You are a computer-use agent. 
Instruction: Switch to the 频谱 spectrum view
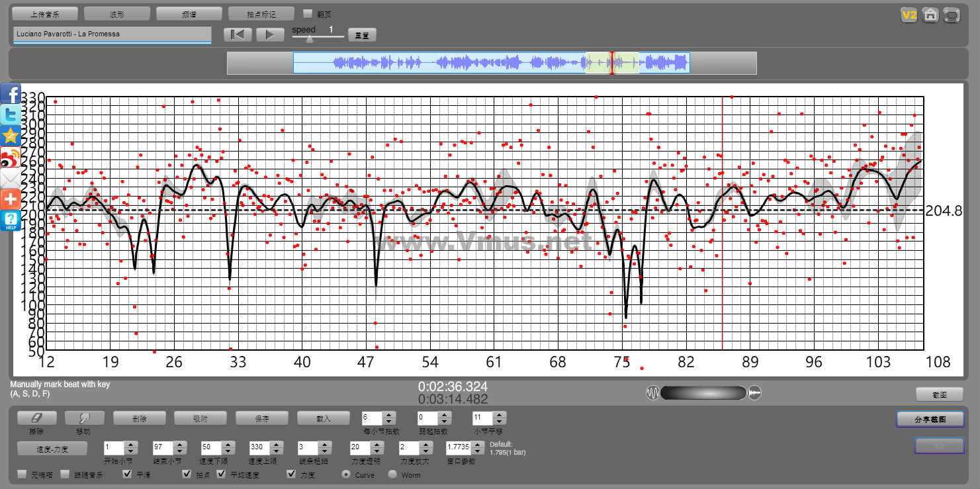(x=189, y=14)
